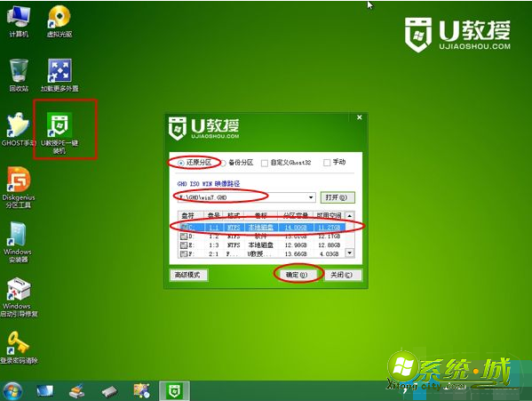The image size is (532, 401).
Task: Enable the 自定义Ghost32 checkbox
Action: [x=265, y=163]
